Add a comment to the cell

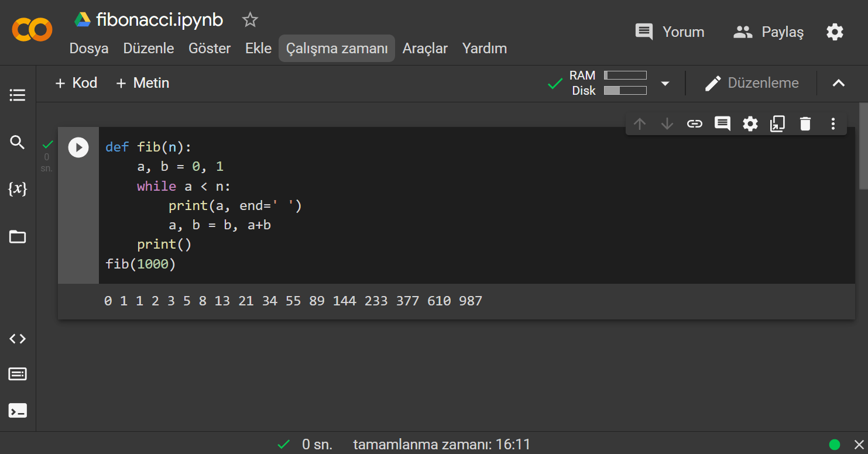722,123
